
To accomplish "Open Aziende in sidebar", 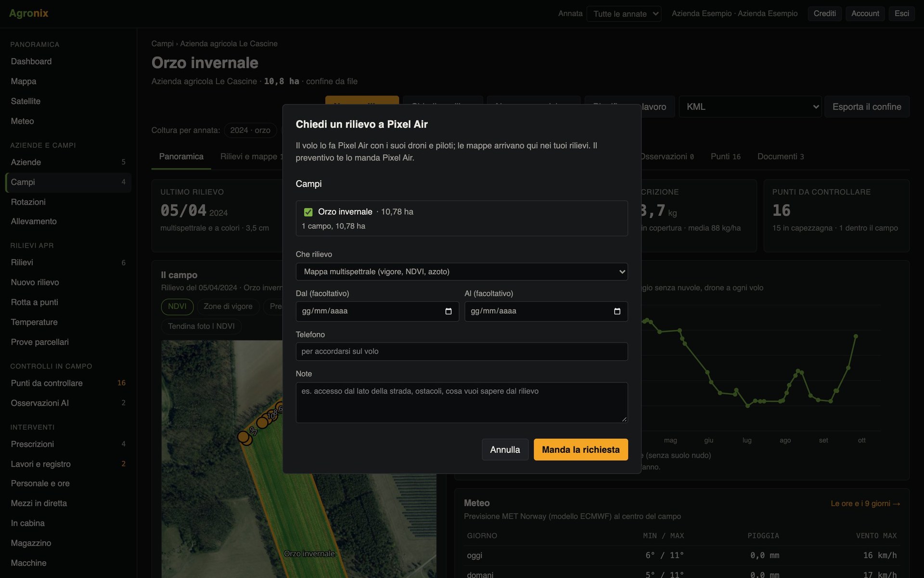I will pos(68,162).
